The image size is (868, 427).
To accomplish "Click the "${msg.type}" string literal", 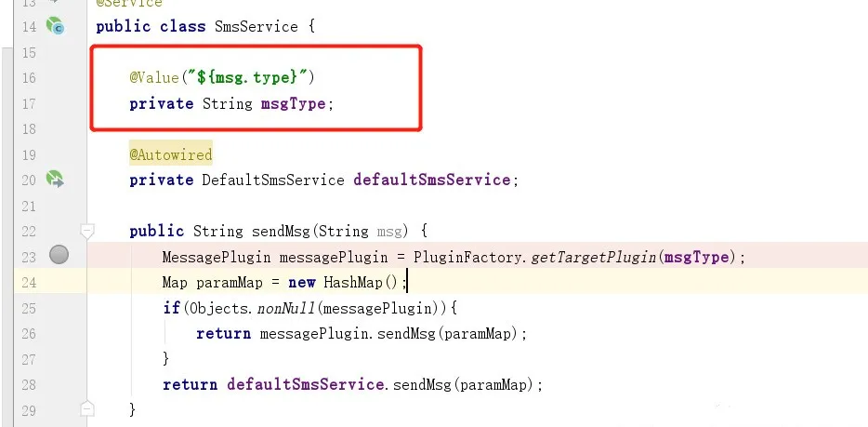I will 247,77.
